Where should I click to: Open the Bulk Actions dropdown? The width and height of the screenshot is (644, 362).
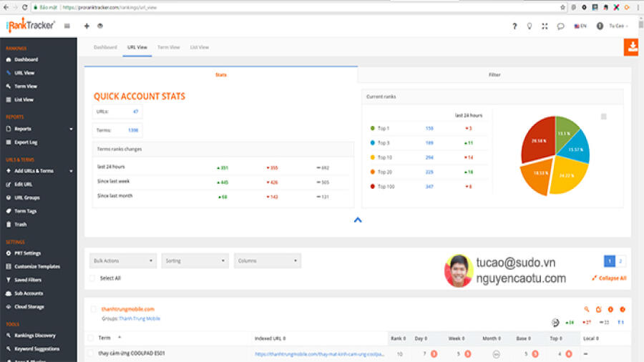pyautogui.click(x=123, y=260)
